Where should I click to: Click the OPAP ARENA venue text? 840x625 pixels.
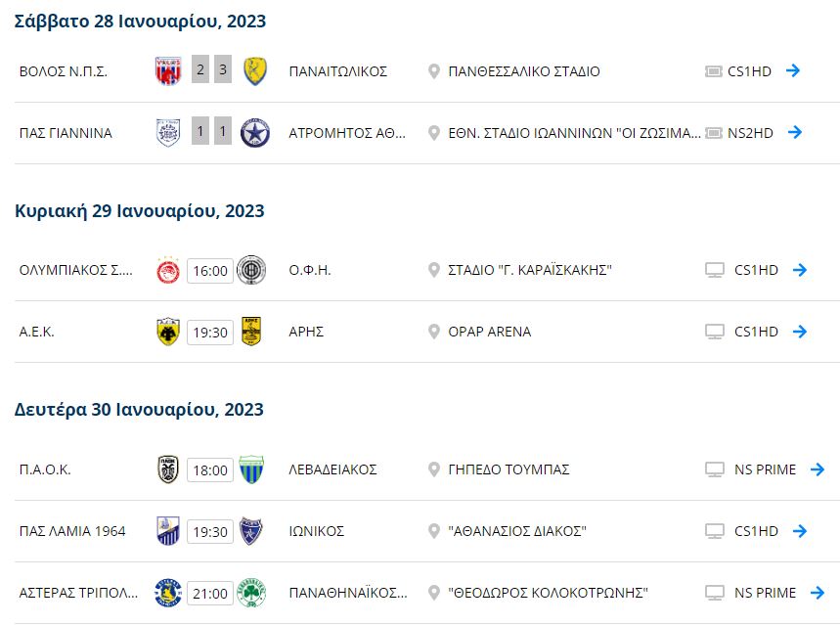(489, 332)
